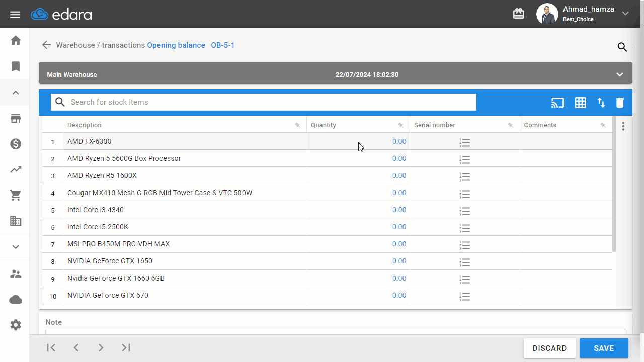Image resolution: width=644 pixels, height=362 pixels.
Task: Open serial numbers for NVIDIA GeForce GTX 1650
Action: pyautogui.click(x=465, y=262)
